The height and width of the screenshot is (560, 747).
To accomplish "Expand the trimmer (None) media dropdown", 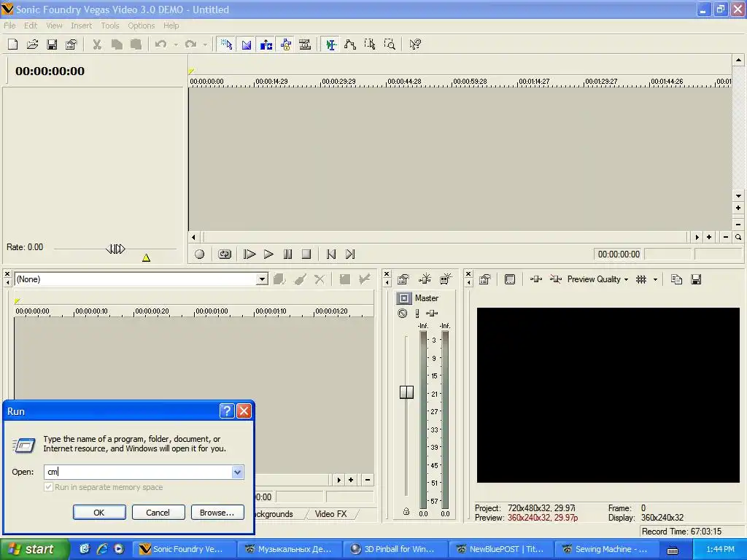I will click(262, 279).
